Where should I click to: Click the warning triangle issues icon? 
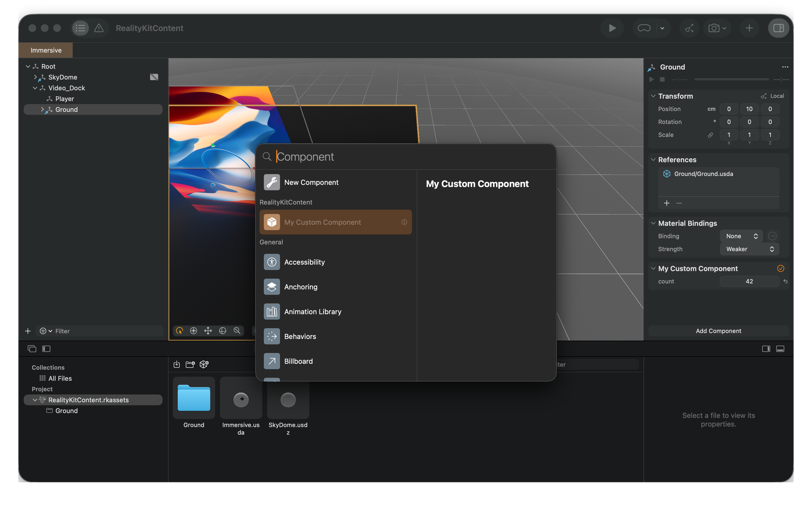(x=99, y=28)
